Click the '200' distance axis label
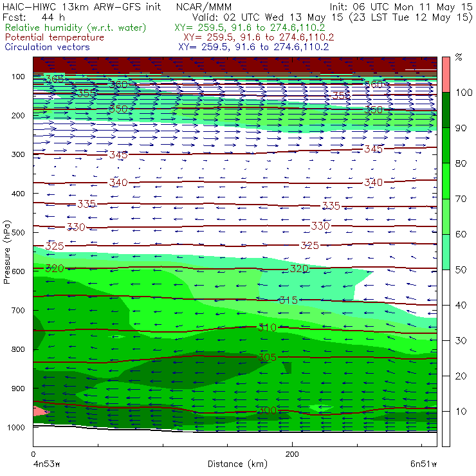 tap(292, 454)
